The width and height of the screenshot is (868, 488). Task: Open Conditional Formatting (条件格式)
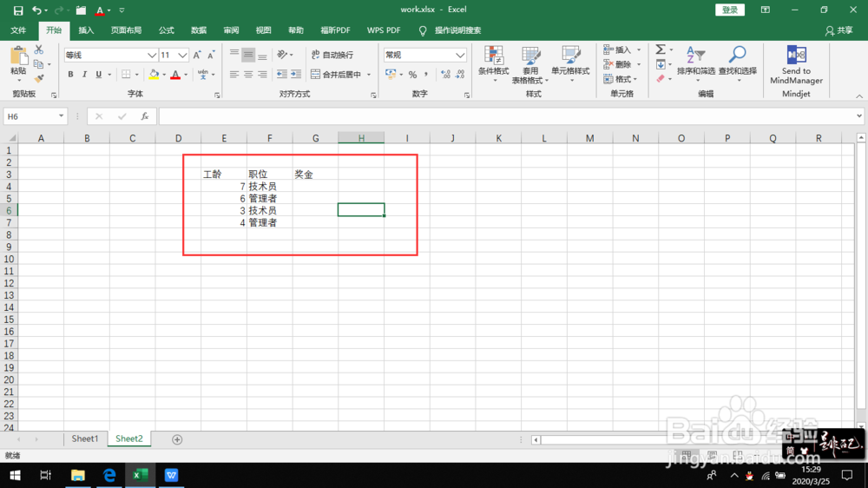(493, 65)
